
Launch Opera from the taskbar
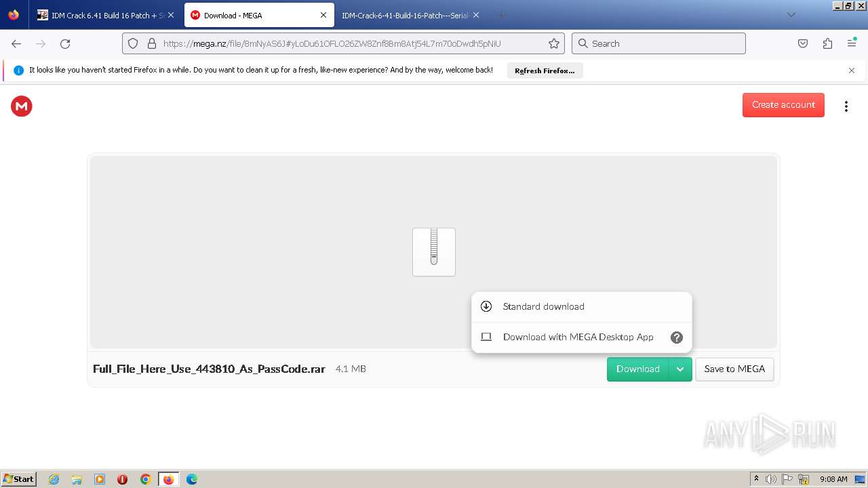123,479
